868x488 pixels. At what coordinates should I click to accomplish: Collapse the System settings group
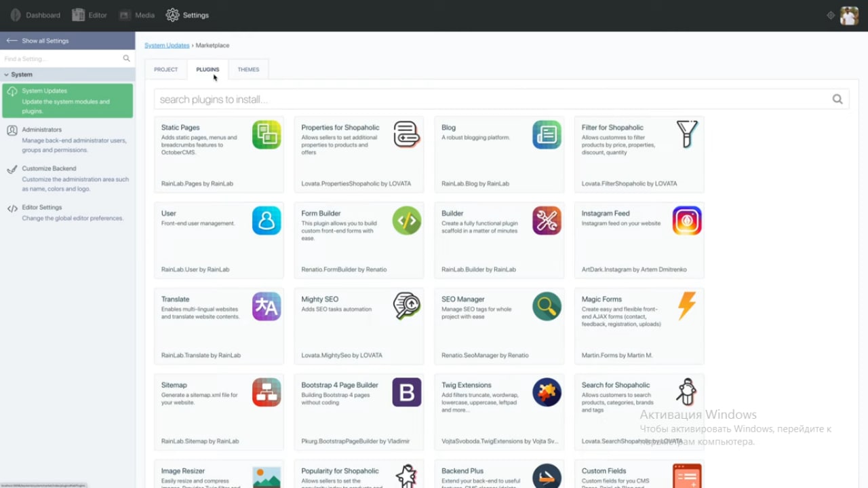tap(67, 75)
